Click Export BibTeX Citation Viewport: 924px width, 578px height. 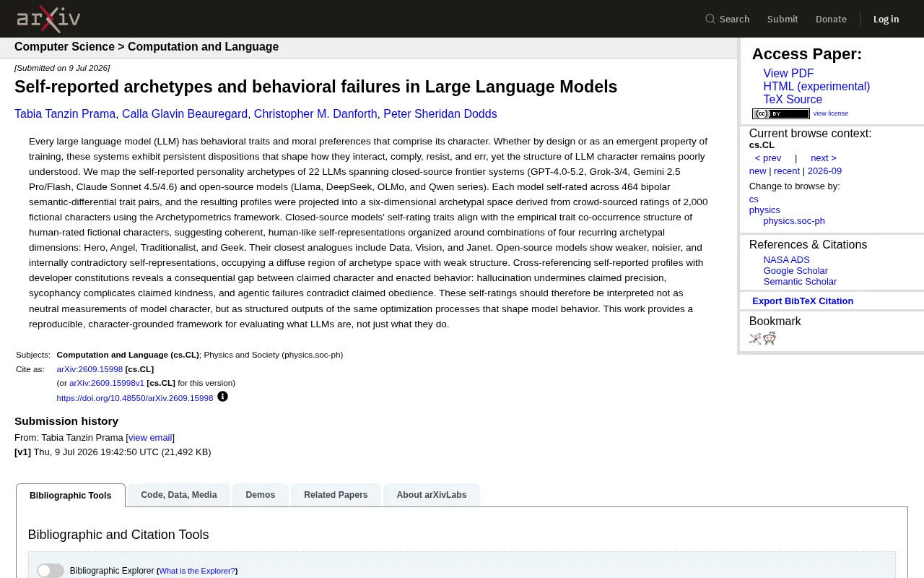click(803, 301)
